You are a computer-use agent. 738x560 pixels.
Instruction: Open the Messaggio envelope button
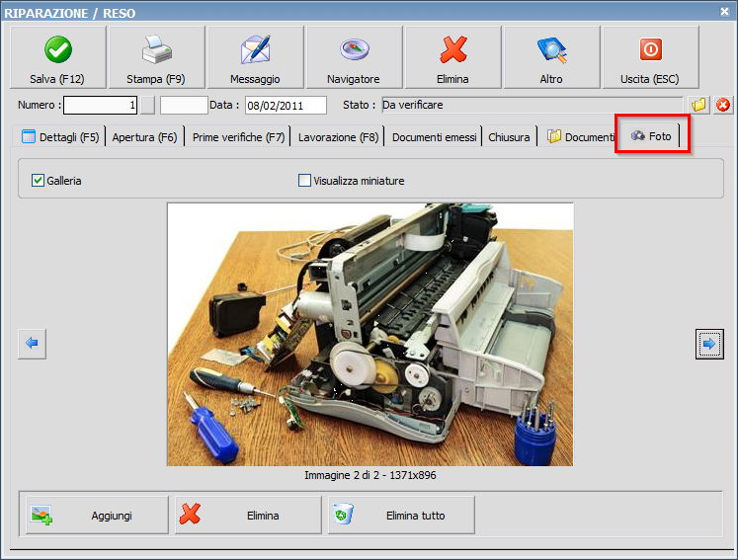coord(256,57)
